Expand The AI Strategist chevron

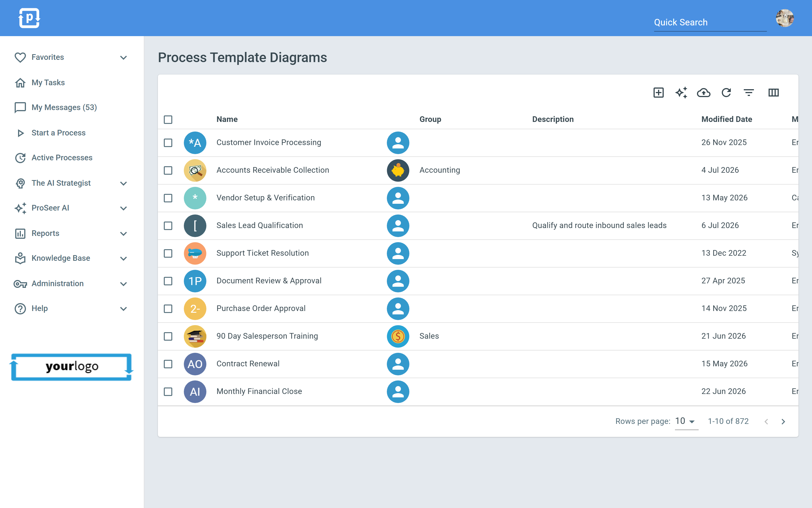123,183
